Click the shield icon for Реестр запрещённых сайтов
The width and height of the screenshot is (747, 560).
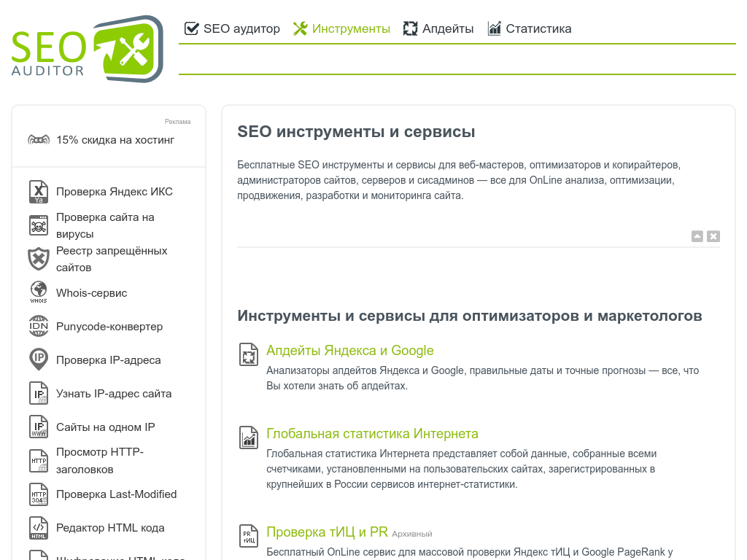tap(39, 259)
